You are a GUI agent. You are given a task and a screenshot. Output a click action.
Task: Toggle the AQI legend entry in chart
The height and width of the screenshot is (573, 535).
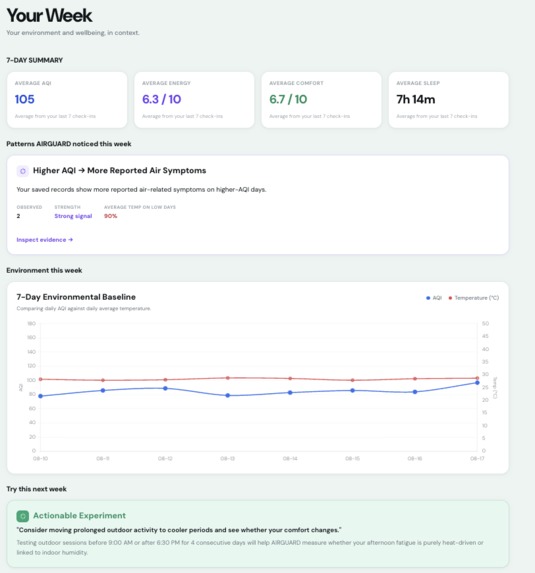434,298
